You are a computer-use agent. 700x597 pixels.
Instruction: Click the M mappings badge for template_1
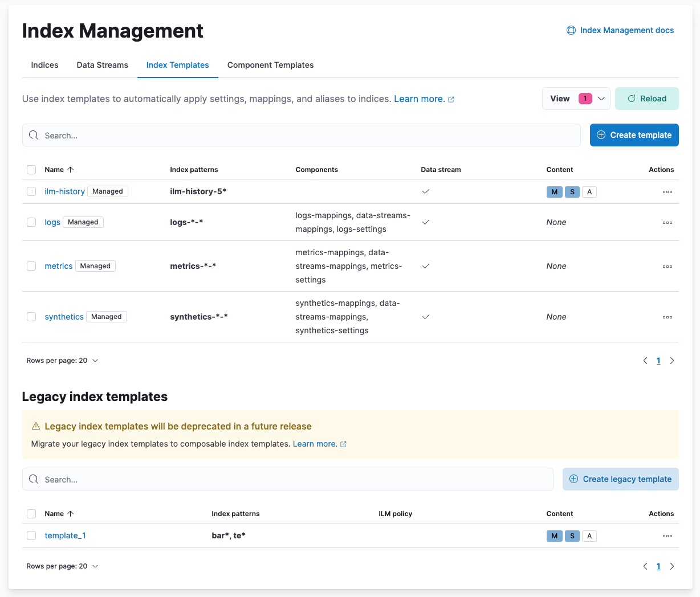click(554, 536)
